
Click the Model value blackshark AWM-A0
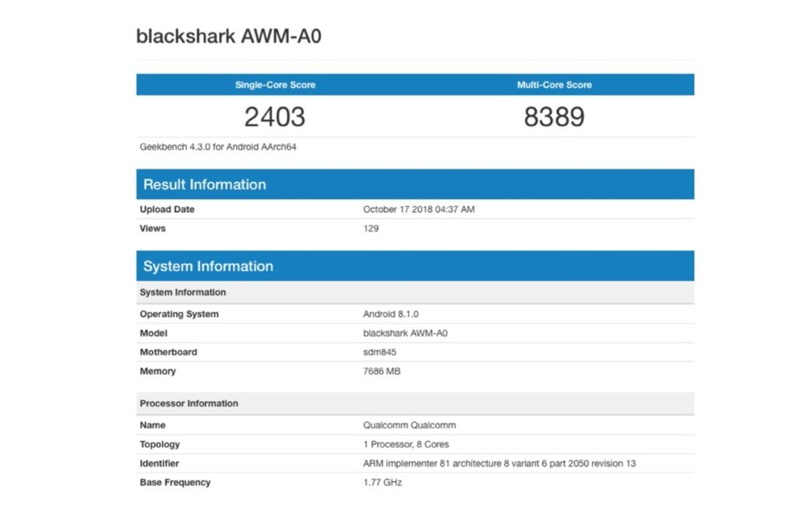(405, 333)
